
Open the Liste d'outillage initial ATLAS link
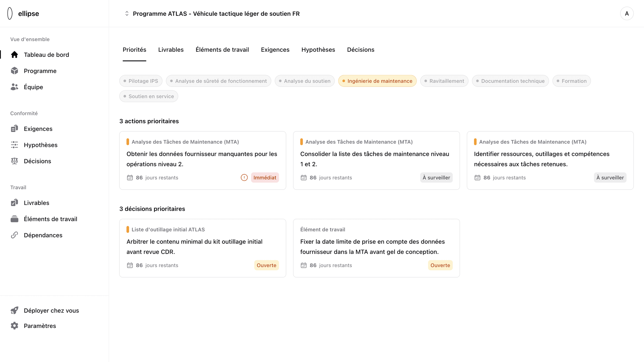pyautogui.click(x=168, y=230)
